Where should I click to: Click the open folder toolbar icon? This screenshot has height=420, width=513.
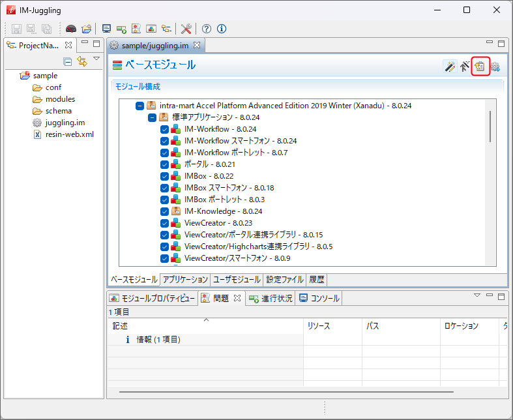tap(86, 29)
